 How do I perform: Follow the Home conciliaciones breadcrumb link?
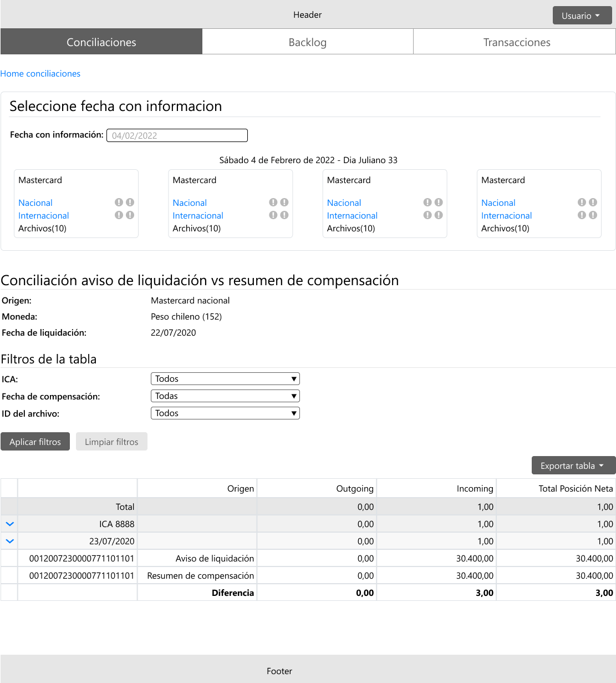click(40, 74)
